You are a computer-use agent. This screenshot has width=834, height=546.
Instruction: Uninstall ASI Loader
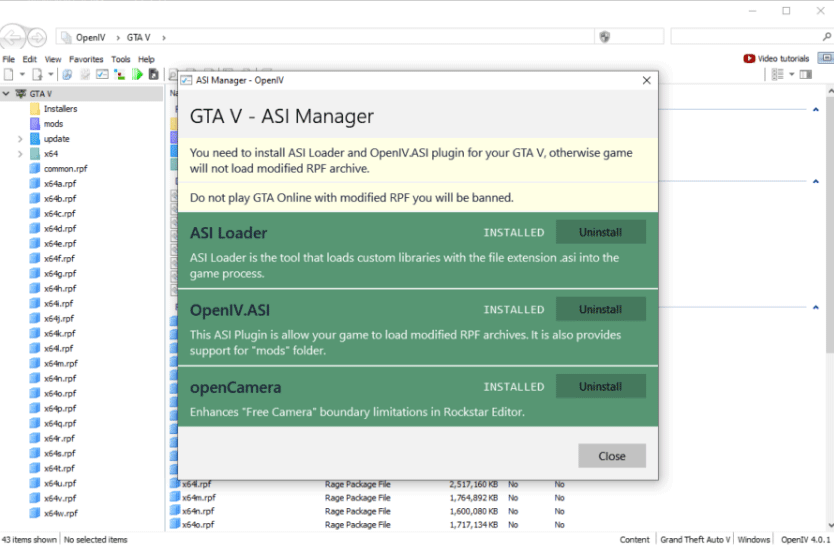click(x=601, y=232)
